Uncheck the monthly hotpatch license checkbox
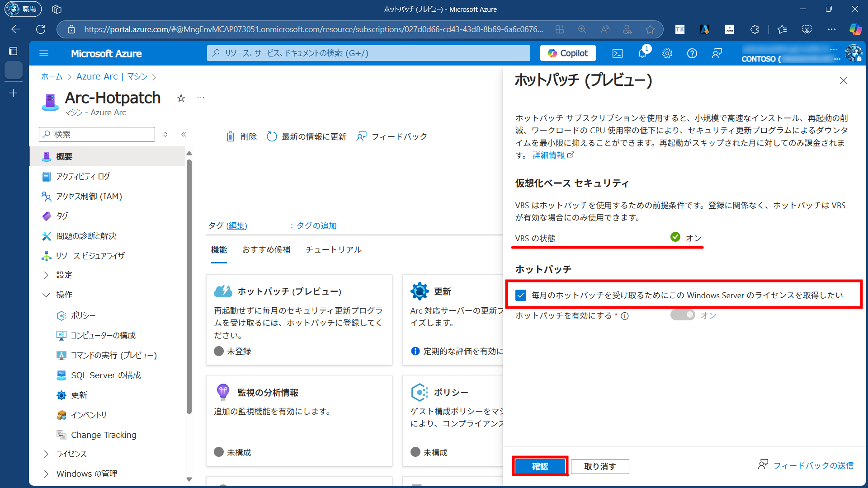Viewport: 868px width, 488px height. [x=521, y=295]
